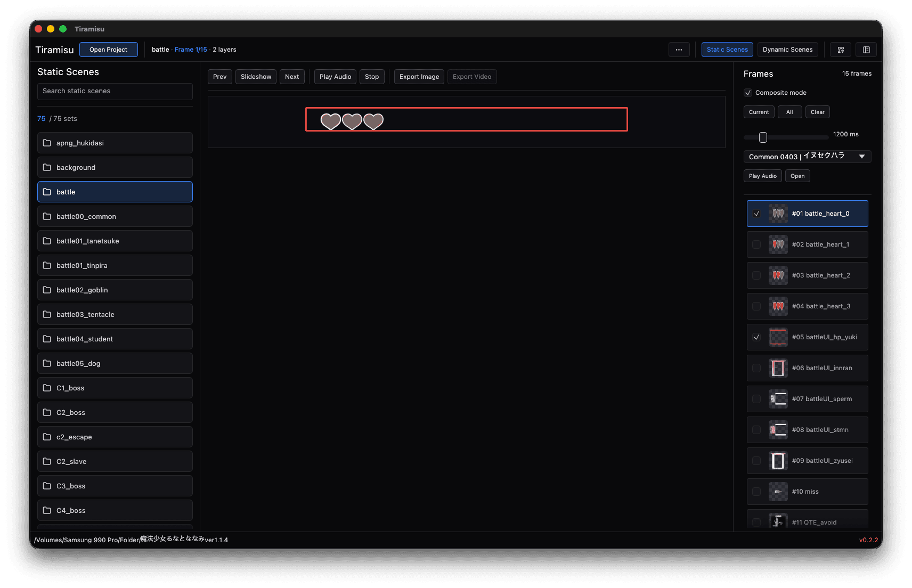
Task: Select All frames button
Action: [x=789, y=112]
